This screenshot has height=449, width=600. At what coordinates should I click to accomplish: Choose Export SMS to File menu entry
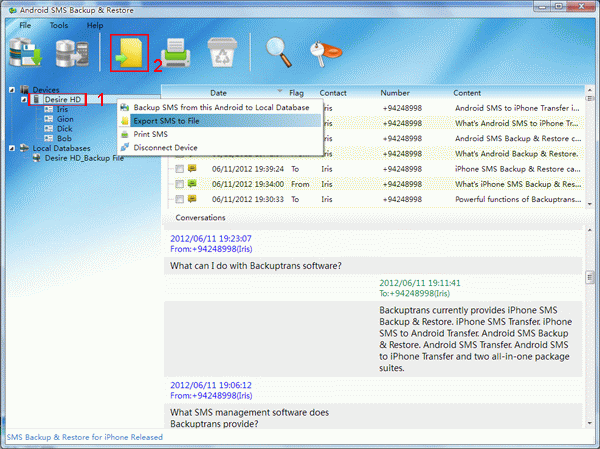[x=220, y=121]
